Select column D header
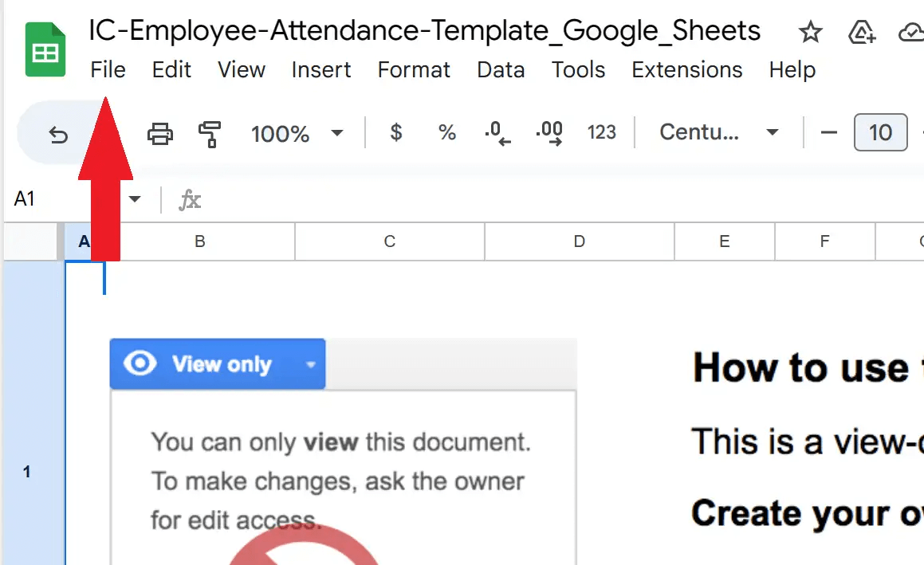Viewport: 924px width, 565px height. click(579, 241)
